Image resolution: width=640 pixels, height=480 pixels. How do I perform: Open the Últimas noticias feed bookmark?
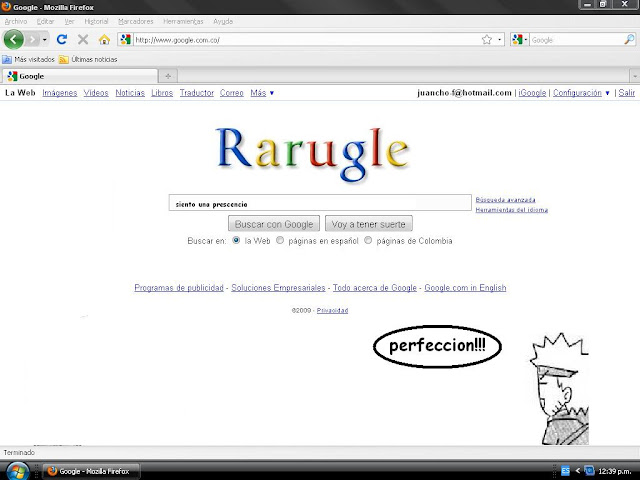click(x=88, y=60)
